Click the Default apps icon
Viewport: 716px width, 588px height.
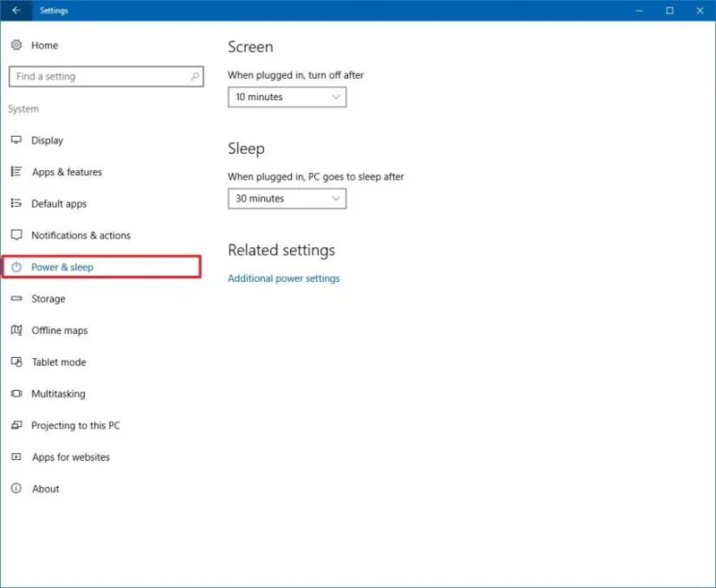[x=16, y=203]
